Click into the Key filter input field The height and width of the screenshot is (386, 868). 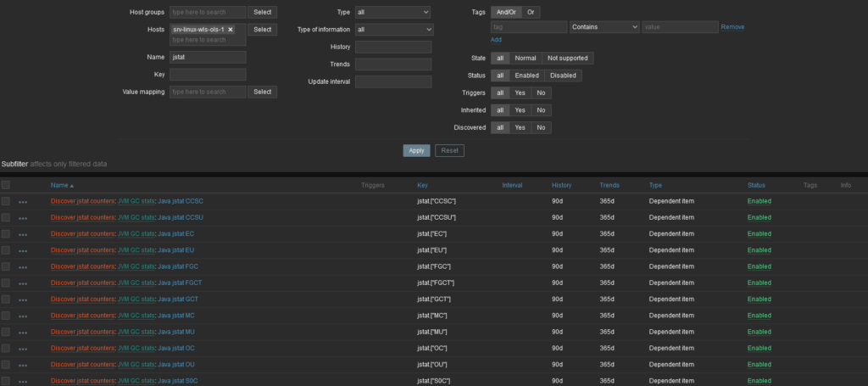[x=208, y=75]
